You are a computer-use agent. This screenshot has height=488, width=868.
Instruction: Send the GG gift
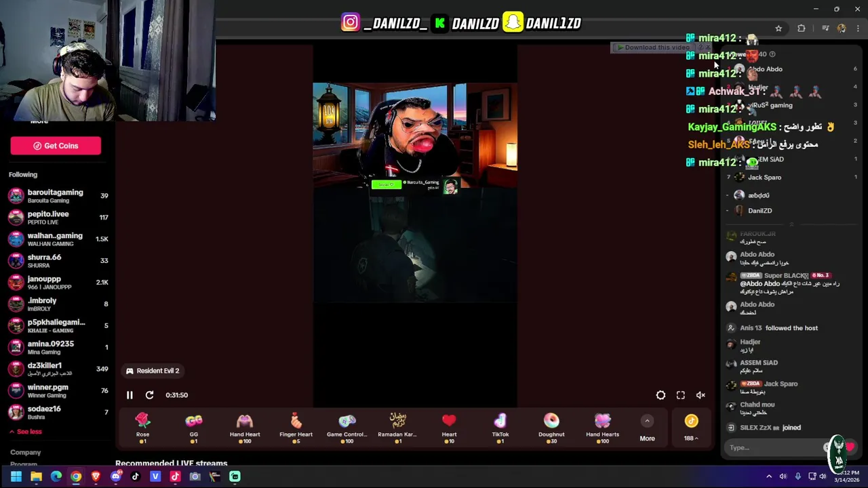point(193,428)
